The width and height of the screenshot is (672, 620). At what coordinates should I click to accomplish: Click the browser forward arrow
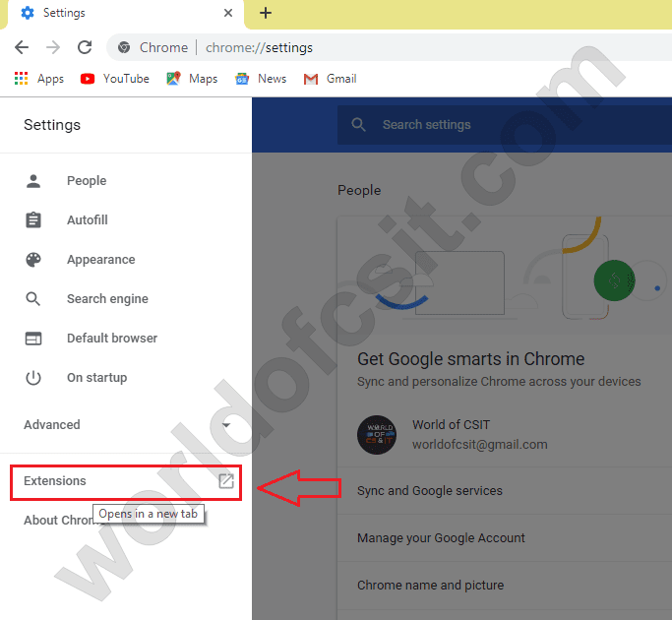coord(53,47)
